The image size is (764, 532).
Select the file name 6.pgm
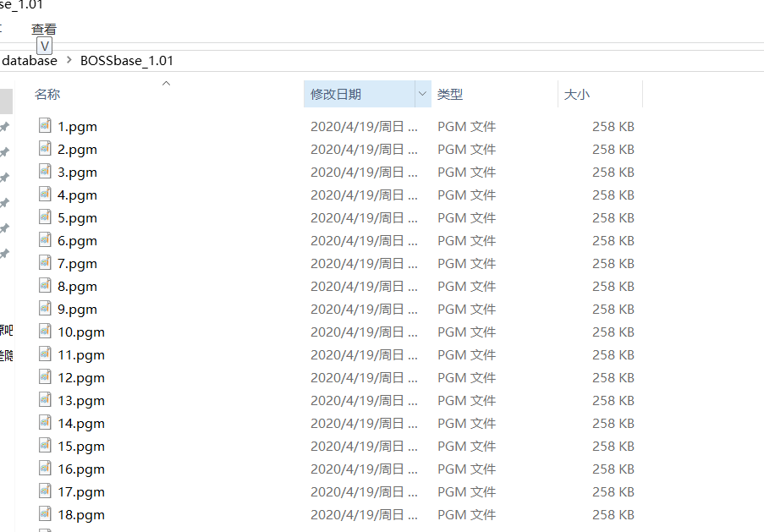(x=77, y=241)
